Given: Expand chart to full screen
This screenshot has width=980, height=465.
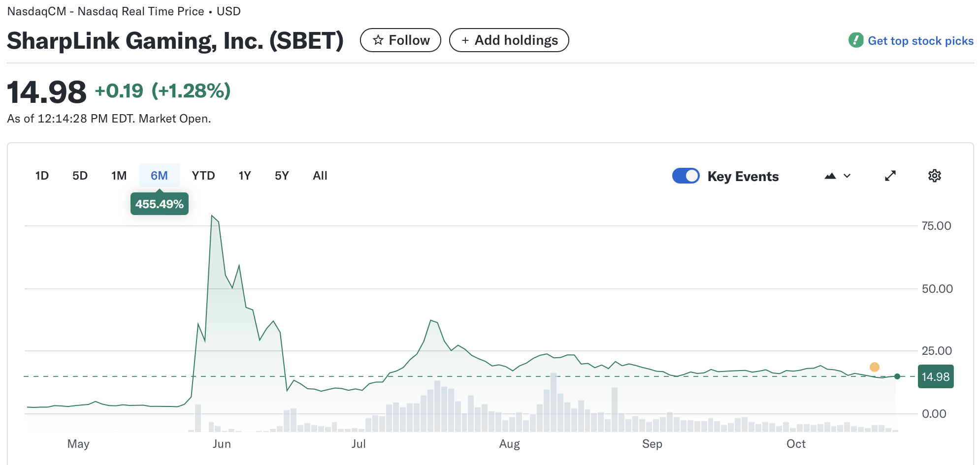Looking at the screenshot, I should coord(890,176).
